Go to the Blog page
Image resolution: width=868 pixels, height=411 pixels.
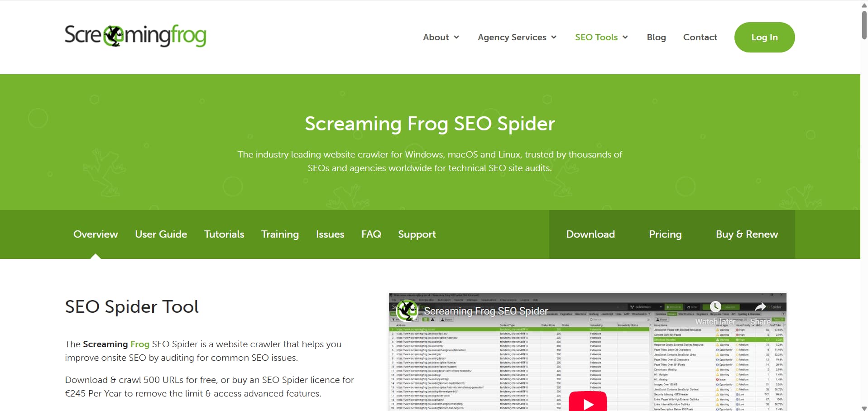pyautogui.click(x=656, y=37)
